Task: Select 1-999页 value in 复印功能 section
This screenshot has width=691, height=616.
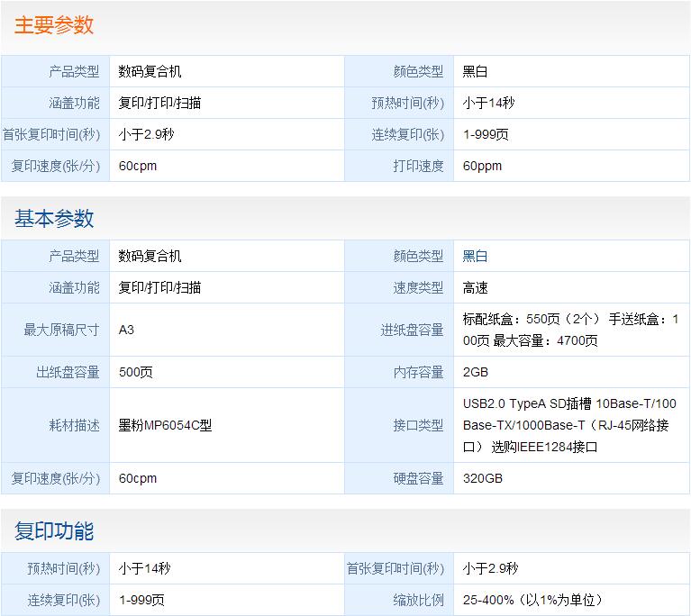Action: click(x=141, y=600)
